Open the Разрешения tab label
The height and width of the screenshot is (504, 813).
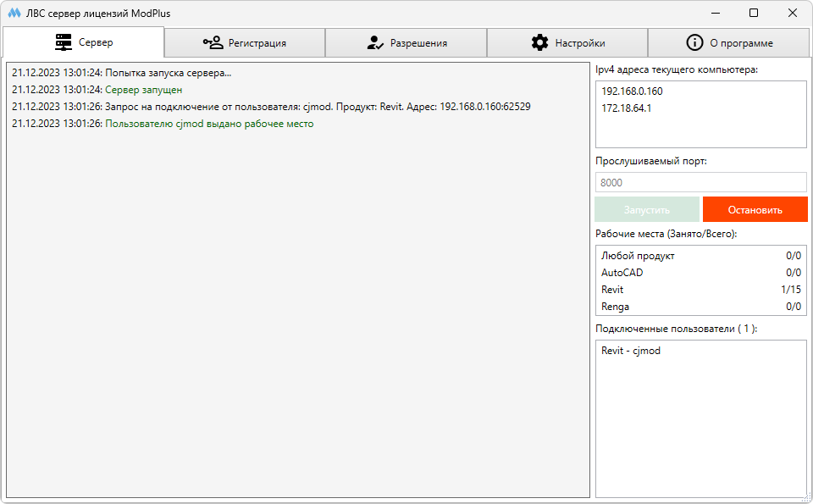pos(418,43)
